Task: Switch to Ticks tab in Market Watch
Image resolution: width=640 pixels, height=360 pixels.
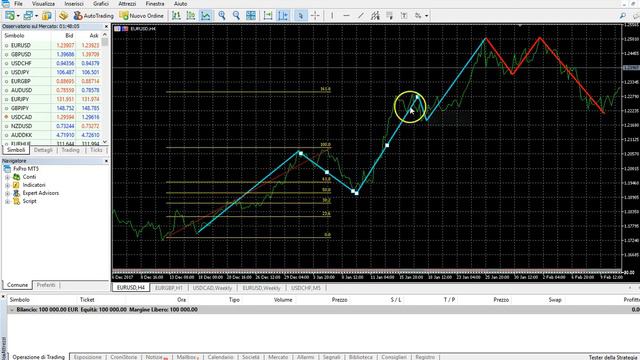Action: pos(96,150)
